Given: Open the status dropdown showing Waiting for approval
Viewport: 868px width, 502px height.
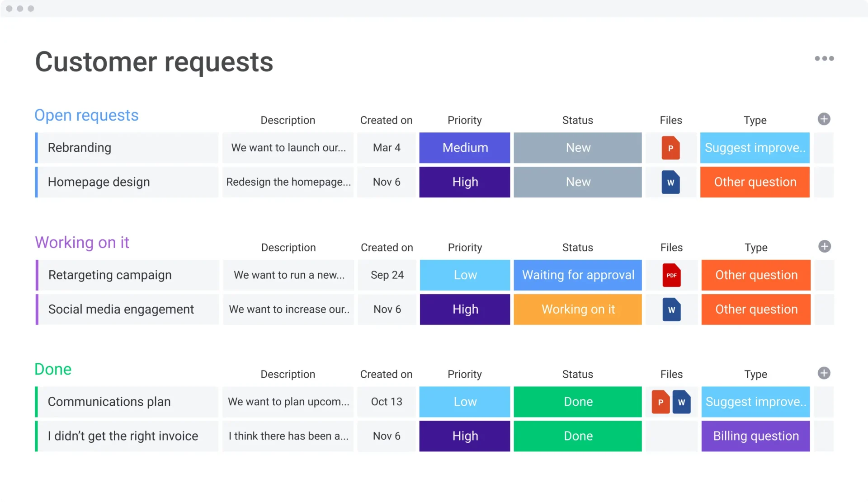Looking at the screenshot, I should click(x=577, y=275).
